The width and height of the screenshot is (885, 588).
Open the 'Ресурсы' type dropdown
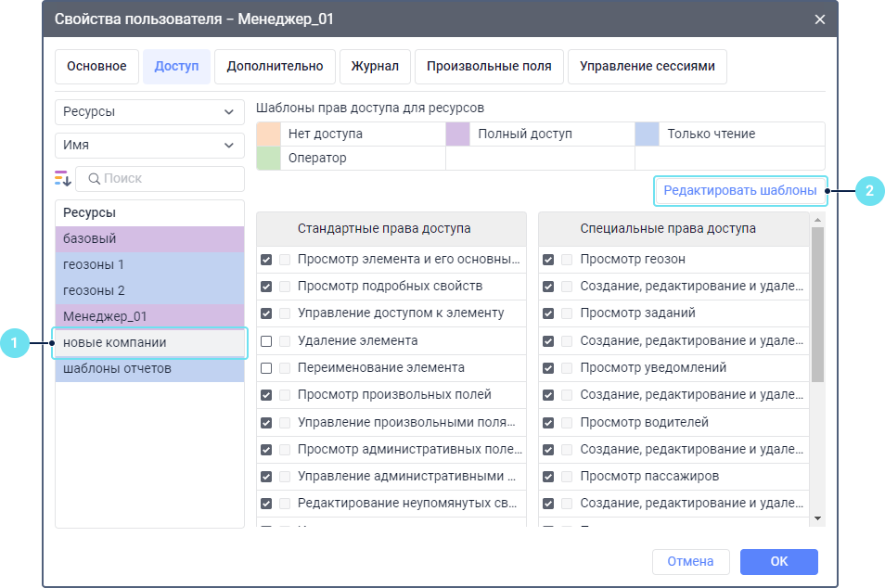click(149, 112)
